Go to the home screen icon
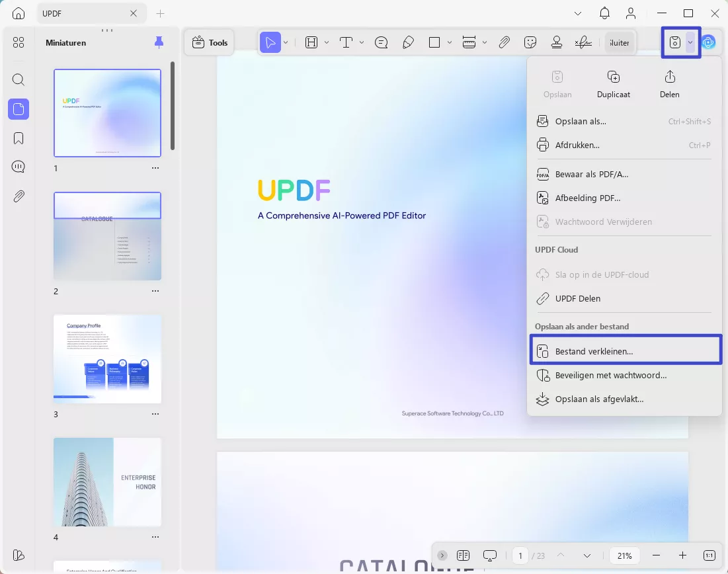The image size is (728, 574). (x=19, y=13)
